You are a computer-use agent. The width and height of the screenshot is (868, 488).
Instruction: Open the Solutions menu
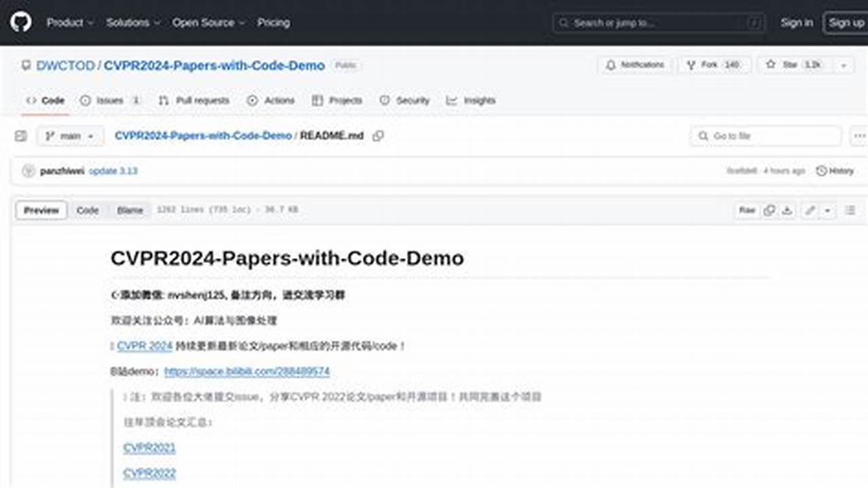pos(128,22)
